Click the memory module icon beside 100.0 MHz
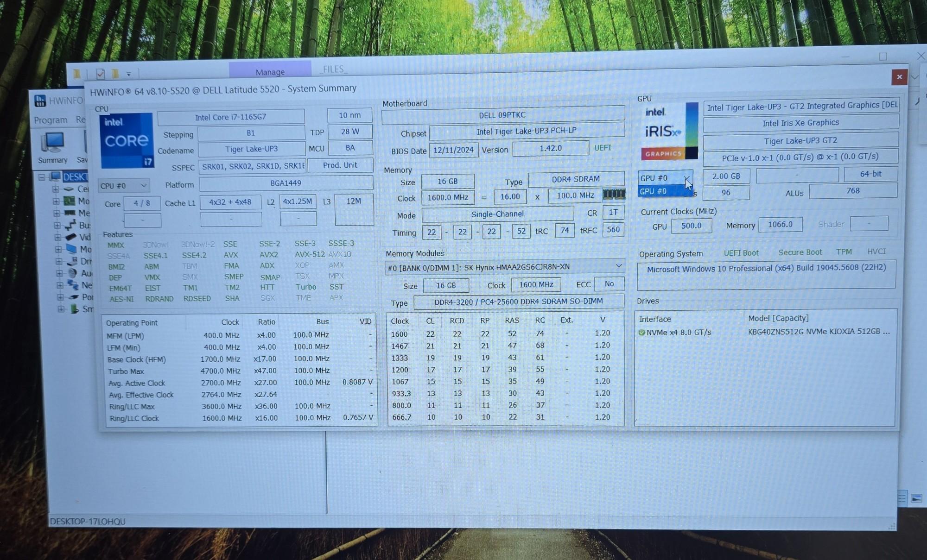Screen dimensions: 927x560 (x=614, y=194)
